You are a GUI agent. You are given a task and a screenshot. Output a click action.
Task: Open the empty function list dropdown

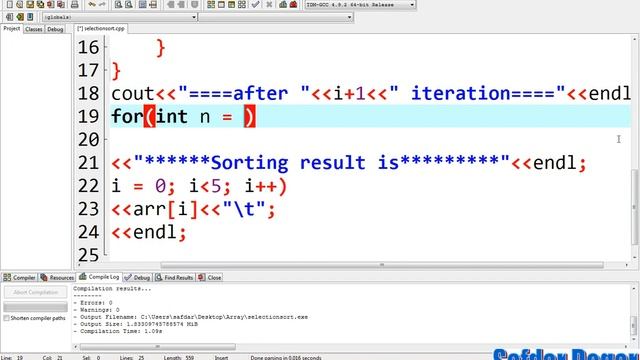(x=276, y=17)
